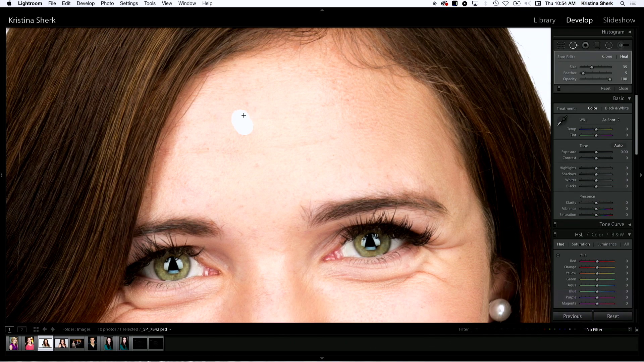Open the battery status menu
Screen dimensions: 644x362
(517, 3)
